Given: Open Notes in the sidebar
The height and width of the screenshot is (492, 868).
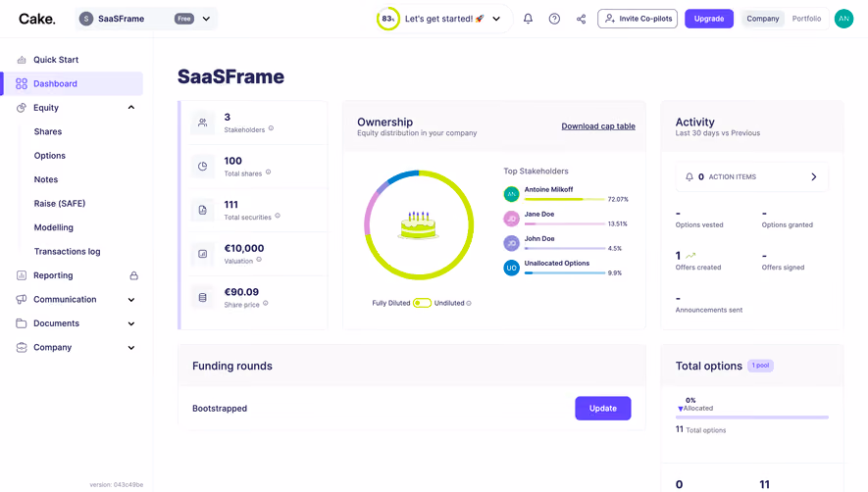Looking at the screenshot, I should click(x=46, y=179).
